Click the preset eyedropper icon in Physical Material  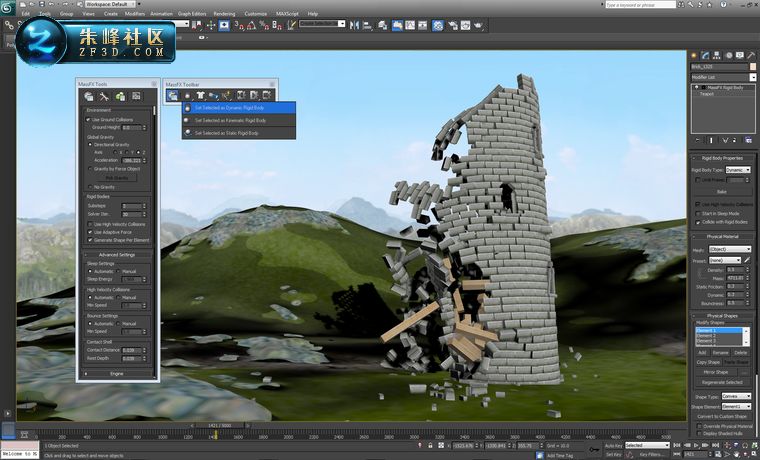(x=747, y=260)
